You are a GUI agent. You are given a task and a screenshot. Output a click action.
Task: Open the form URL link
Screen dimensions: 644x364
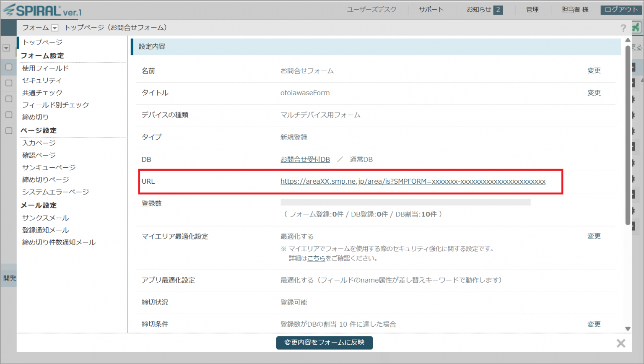pyautogui.click(x=413, y=182)
